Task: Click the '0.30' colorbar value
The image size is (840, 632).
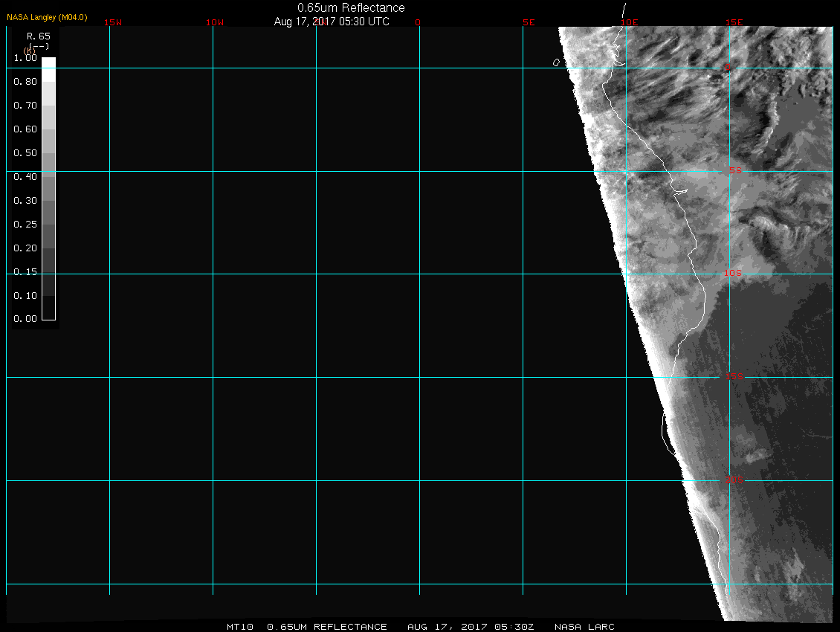Action: click(x=25, y=201)
